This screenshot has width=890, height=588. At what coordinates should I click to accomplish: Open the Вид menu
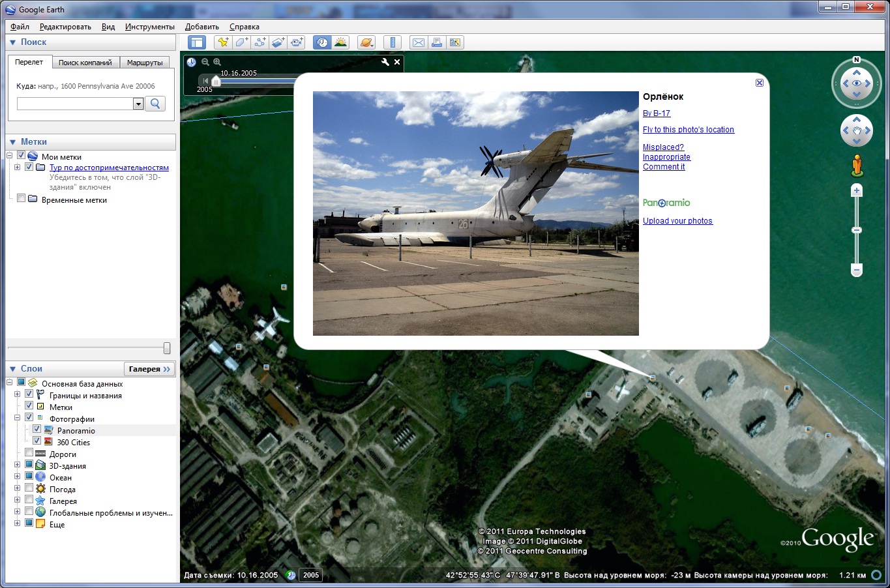tap(108, 27)
